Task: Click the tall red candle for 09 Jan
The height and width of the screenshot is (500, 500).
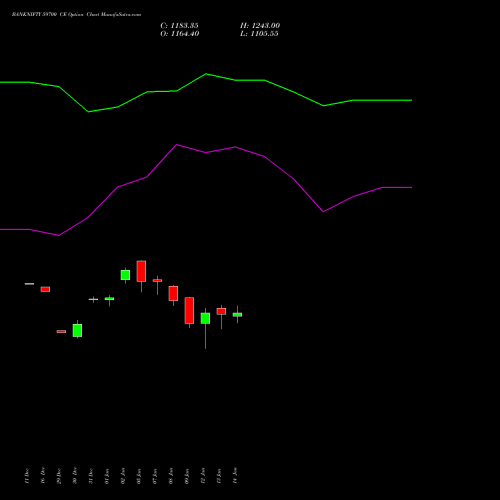Action: coord(189,310)
